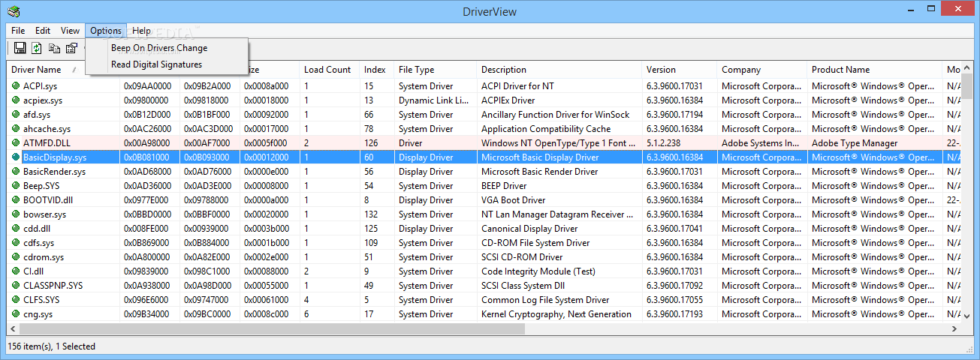Click the green icon beside ACPI.sys
Image resolution: width=980 pixels, height=360 pixels.
point(16,86)
